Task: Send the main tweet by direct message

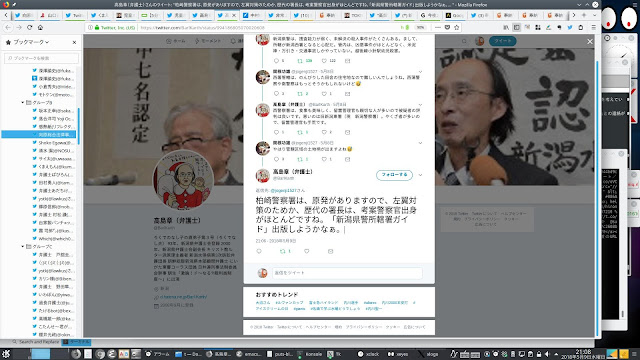Action: click(x=331, y=251)
